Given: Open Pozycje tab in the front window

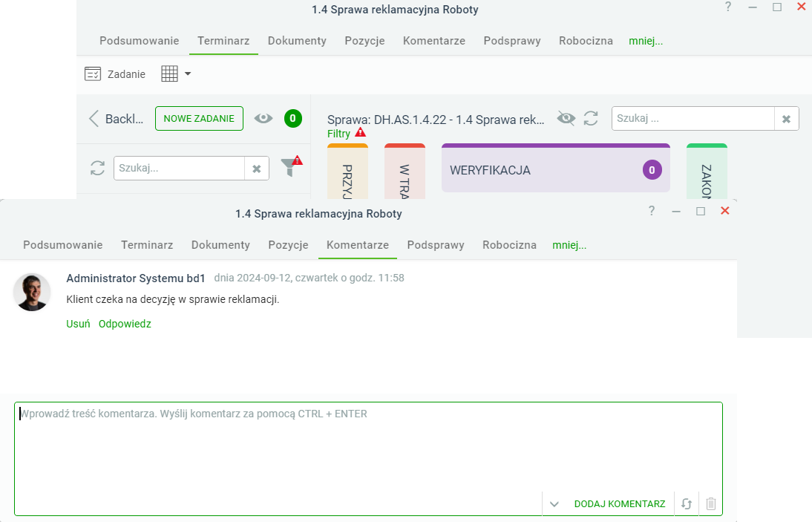Looking at the screenshot, I should (x=288, y=245).
